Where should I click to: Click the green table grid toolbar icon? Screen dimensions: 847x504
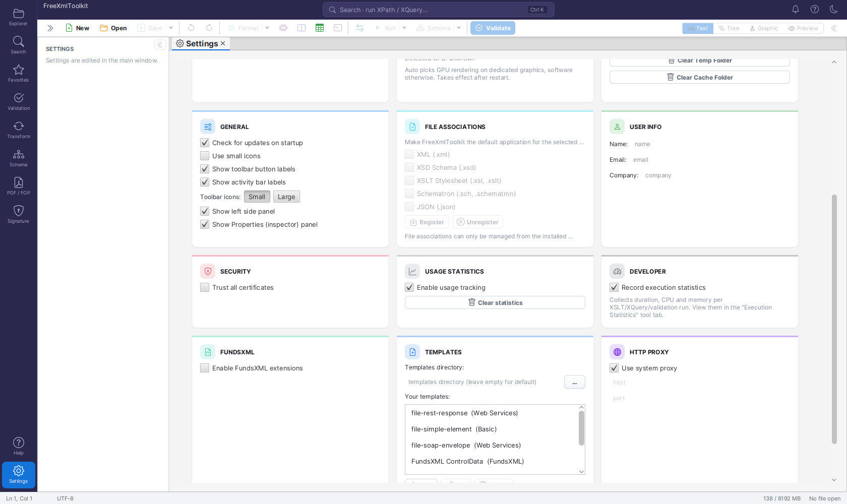(x=320, y=28)
